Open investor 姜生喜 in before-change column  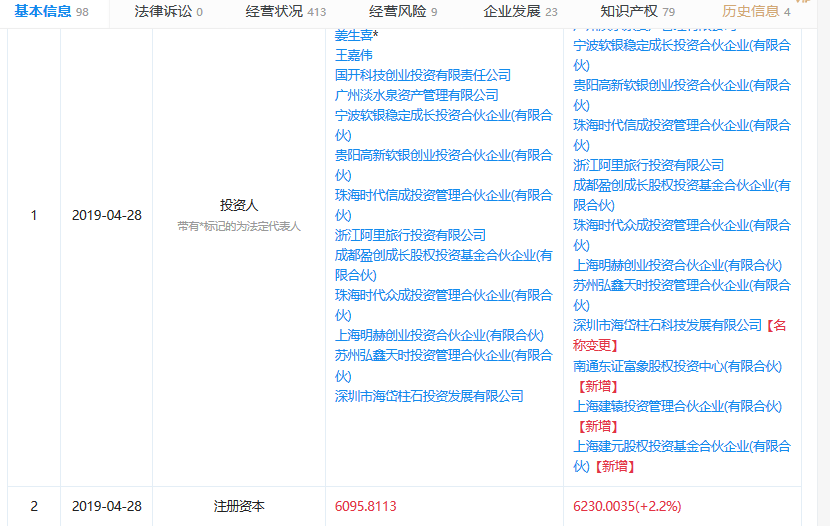356,35
